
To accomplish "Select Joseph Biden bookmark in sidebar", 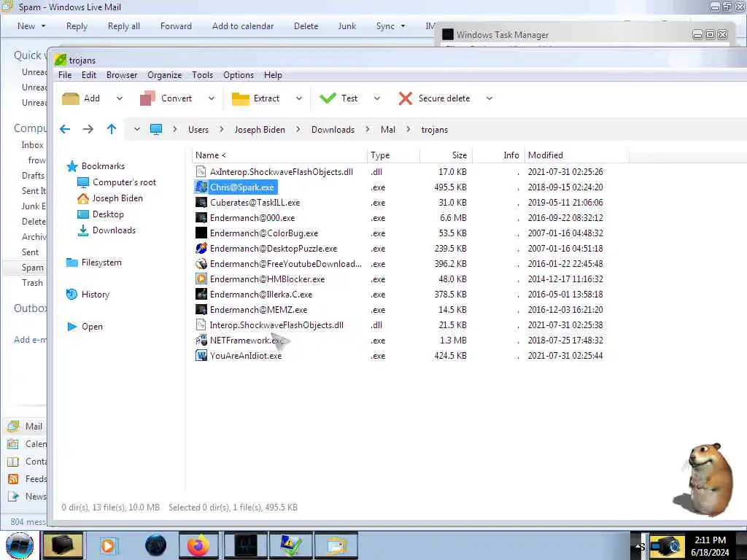I will pyautogui.click(x=117, y=198).
